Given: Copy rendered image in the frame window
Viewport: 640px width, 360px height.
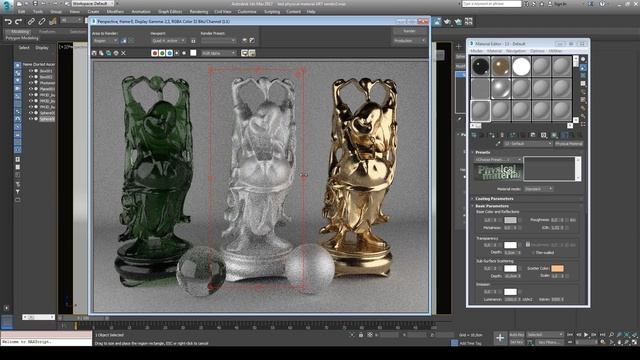Looking at the screenshot, I should pyautogui.click(x=101, y=53).
